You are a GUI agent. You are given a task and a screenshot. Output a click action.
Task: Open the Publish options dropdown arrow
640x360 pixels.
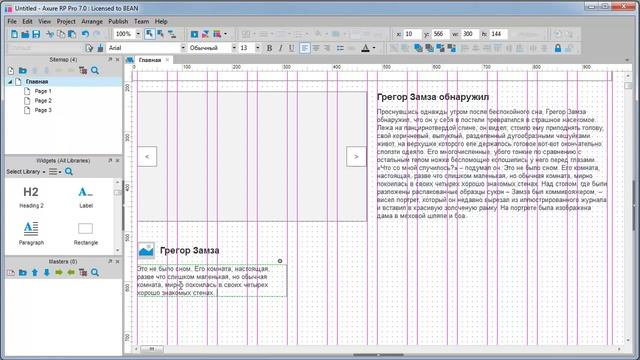[x=225, y=34]
